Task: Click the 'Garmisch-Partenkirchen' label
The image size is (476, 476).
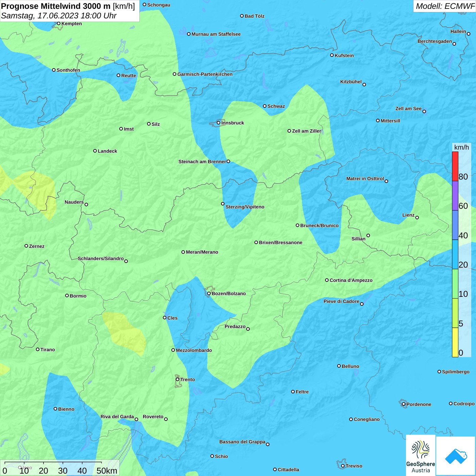Action: coord(205,74)
